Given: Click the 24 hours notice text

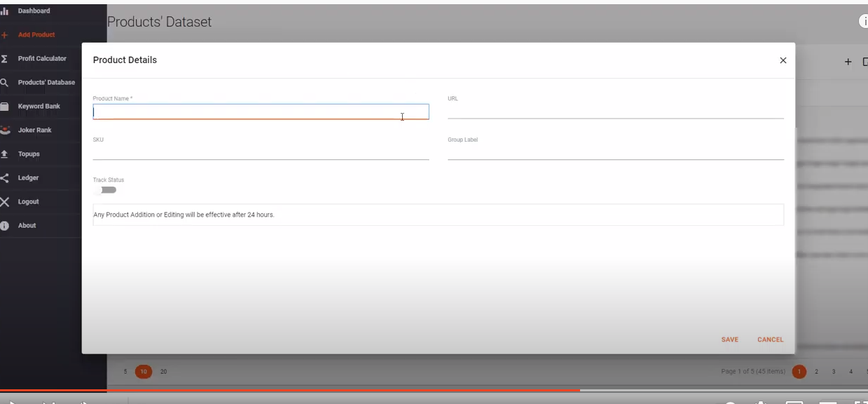Looking at the screenshot, I should 184,215.
